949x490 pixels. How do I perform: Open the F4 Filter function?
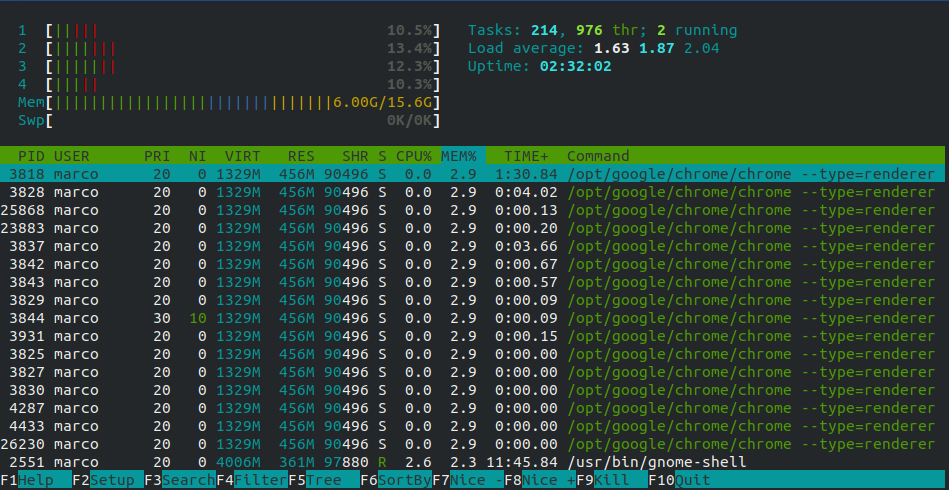(252, 480)
